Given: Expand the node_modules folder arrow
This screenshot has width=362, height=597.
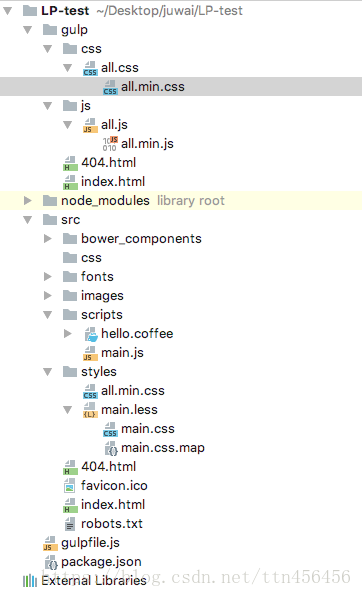Looking at the screenshot, I should pyautogui.click(x=27, y=201).
